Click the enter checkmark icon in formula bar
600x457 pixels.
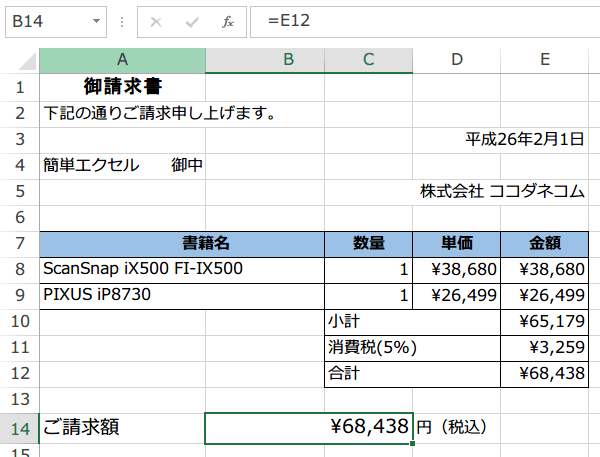pos(192,22)
